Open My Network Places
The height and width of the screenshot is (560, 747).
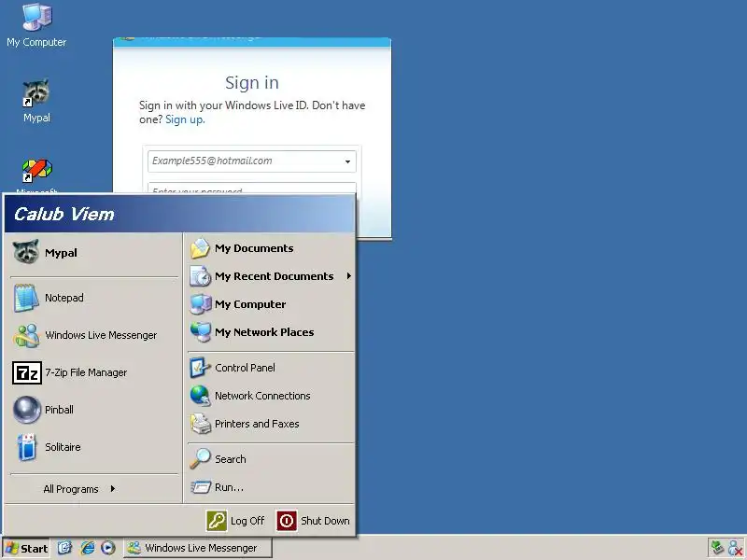[x=271, y=332]
